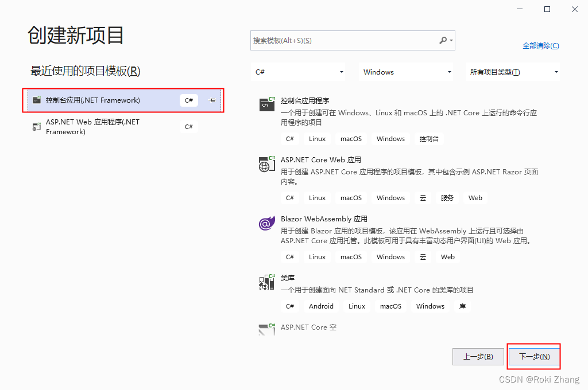This screenshot has width=588, height=390.
Task: Toggle the pin icon on 控制台应用(.NET Framework)
Action: point(212,100)
